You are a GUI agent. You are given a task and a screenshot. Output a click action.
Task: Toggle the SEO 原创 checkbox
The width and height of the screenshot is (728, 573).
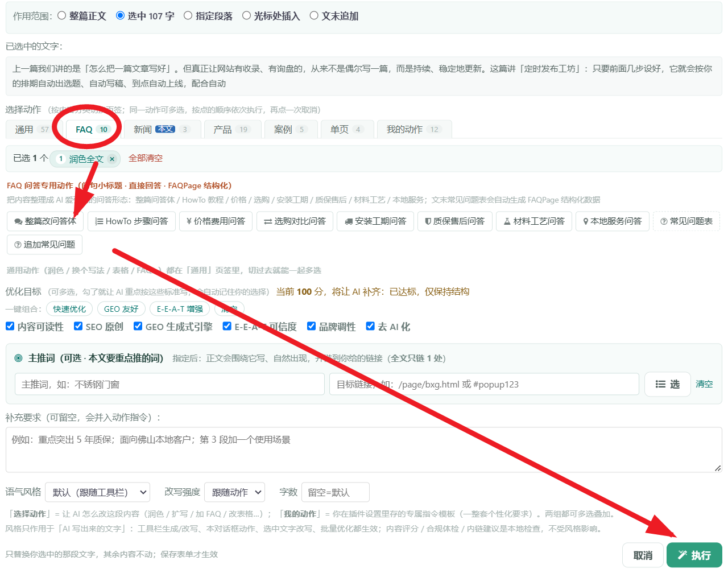tap(78, 326)
